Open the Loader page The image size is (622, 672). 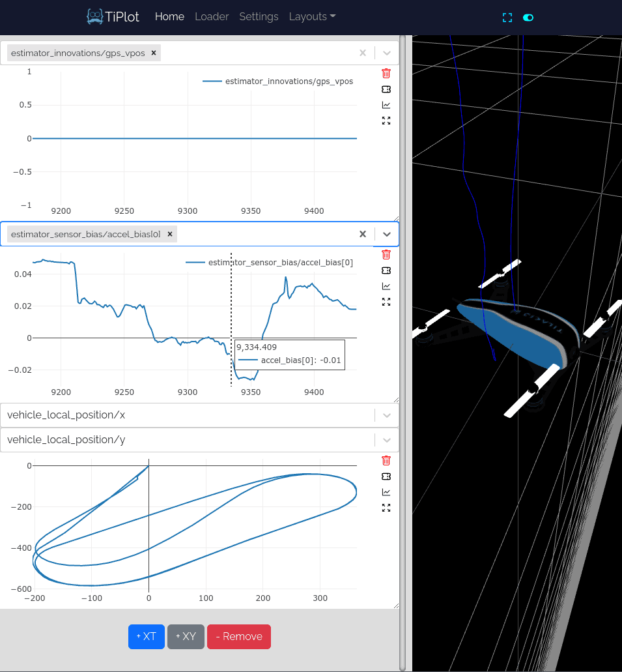coord(212,17)
